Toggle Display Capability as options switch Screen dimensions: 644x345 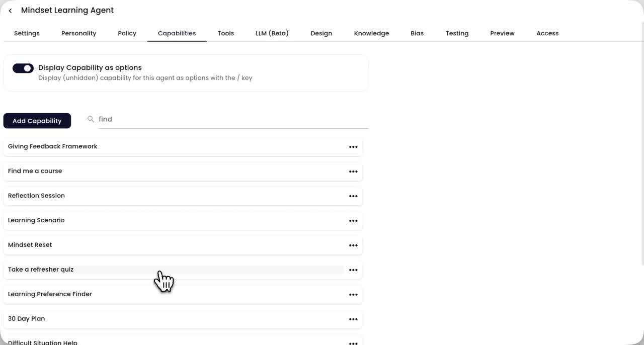[x=23, y=68]
